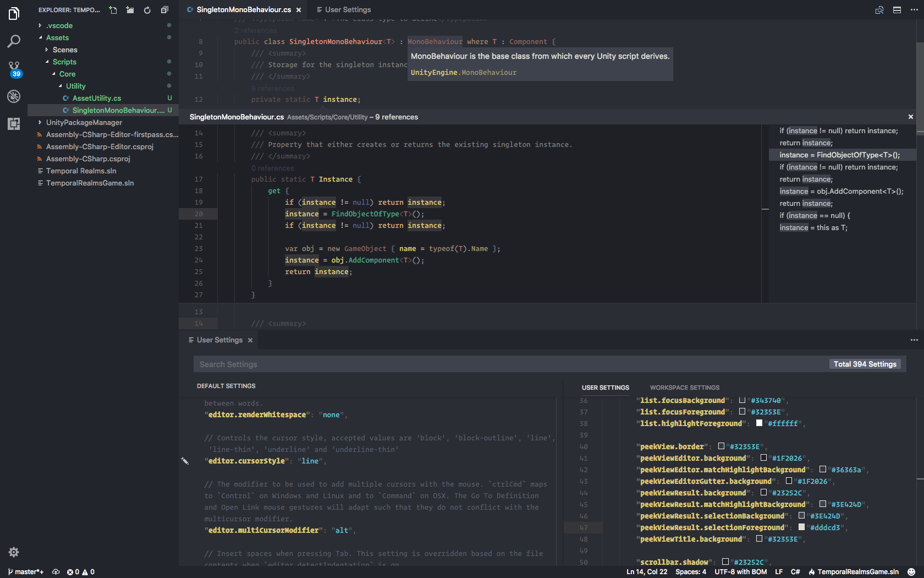
Task: Open Assembly-CSharp.csproj file
Action: [103, 159]
